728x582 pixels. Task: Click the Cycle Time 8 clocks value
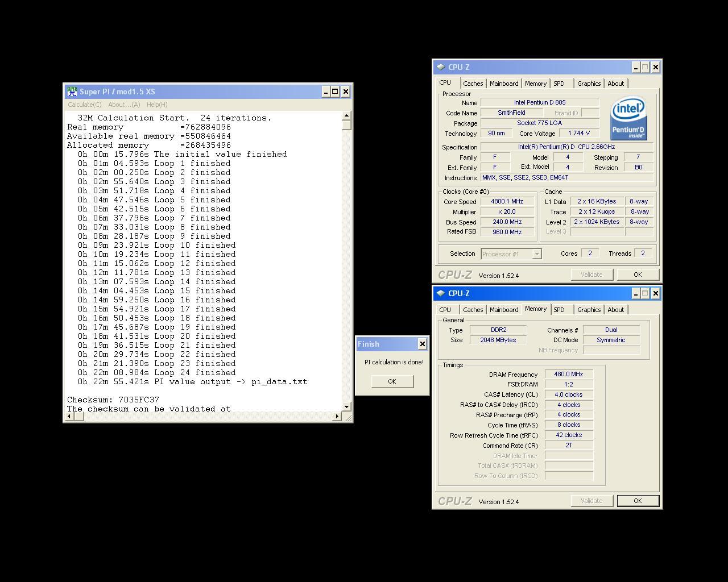(x=569, y=425)
